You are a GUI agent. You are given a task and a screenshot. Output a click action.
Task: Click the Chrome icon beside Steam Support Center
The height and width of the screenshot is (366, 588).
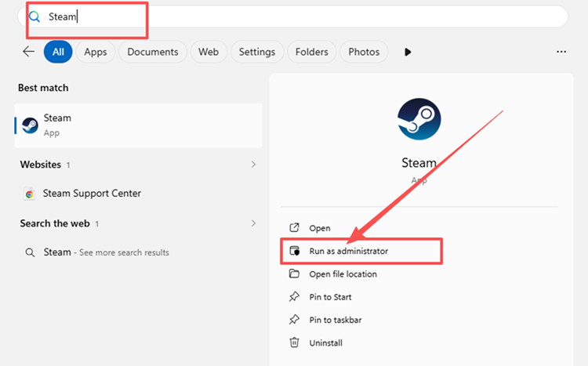click(29, 194)
